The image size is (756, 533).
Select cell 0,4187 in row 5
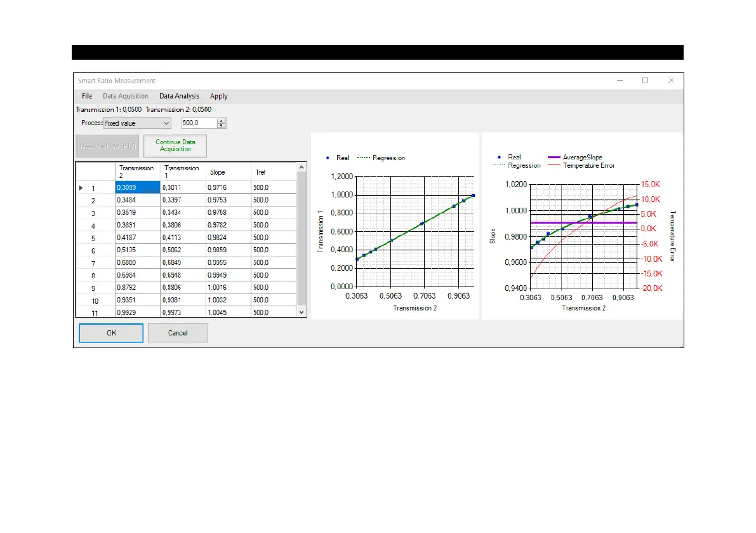point(137,238)
